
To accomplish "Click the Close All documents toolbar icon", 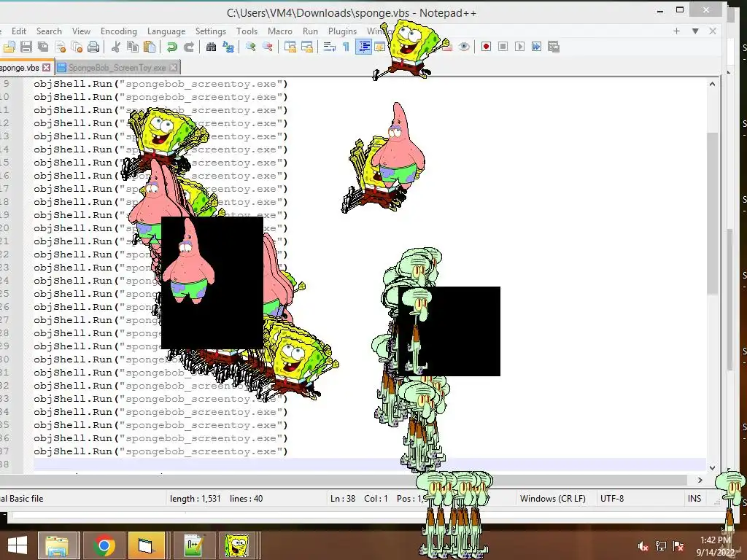I will 77,47.
